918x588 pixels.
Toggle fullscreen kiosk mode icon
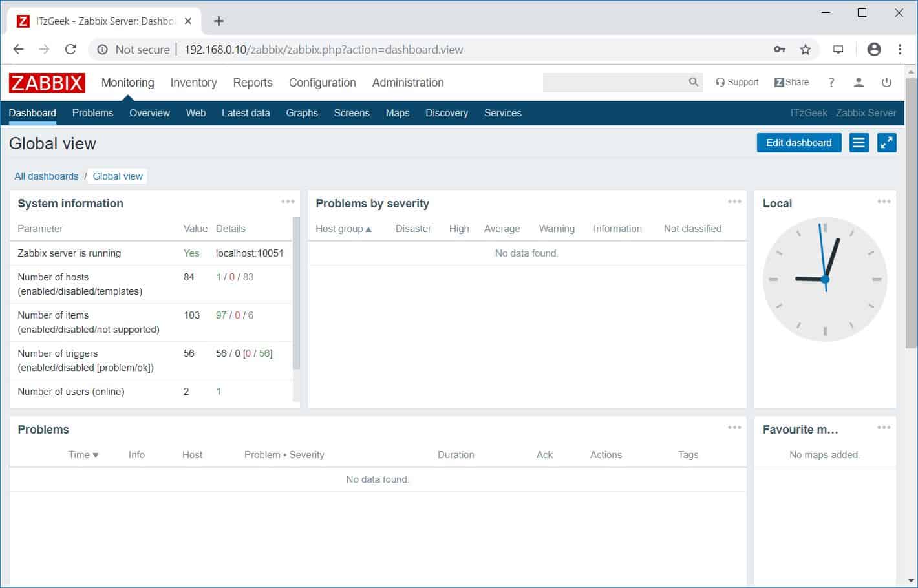[887, 143]
